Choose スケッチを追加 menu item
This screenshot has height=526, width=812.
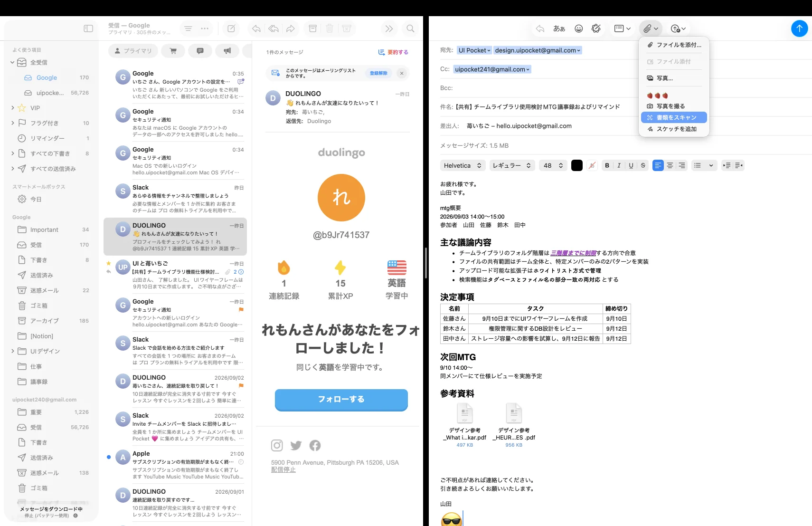click(x=674, y=129)
